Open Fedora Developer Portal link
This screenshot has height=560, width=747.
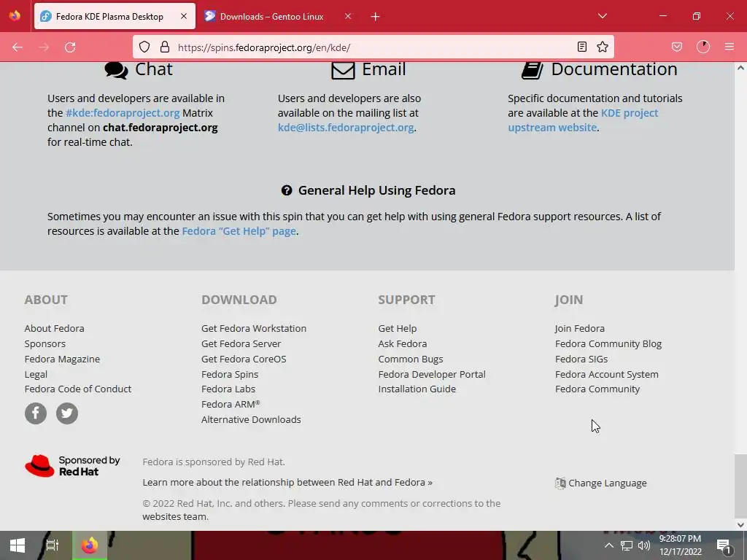click(x=432, y=374)
